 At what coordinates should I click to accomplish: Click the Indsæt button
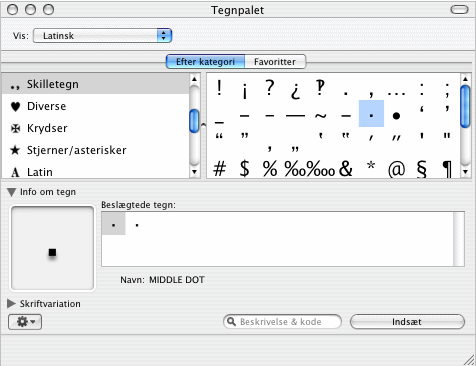407,322
